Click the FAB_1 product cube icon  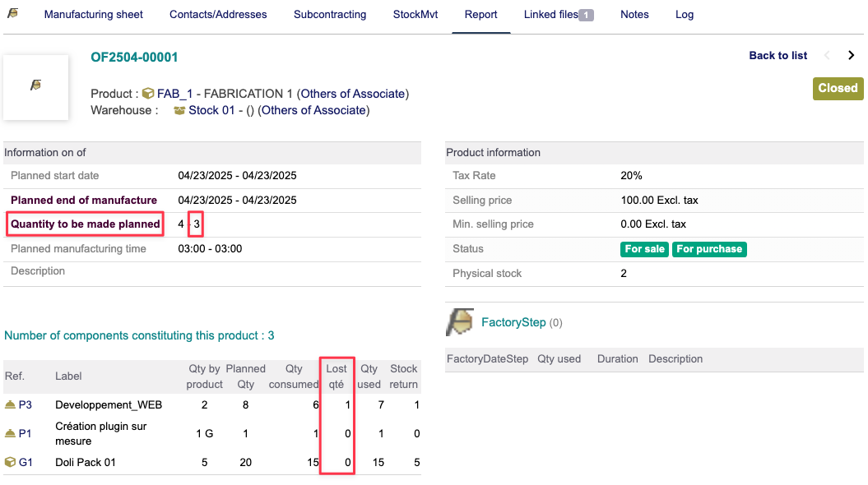148,94
